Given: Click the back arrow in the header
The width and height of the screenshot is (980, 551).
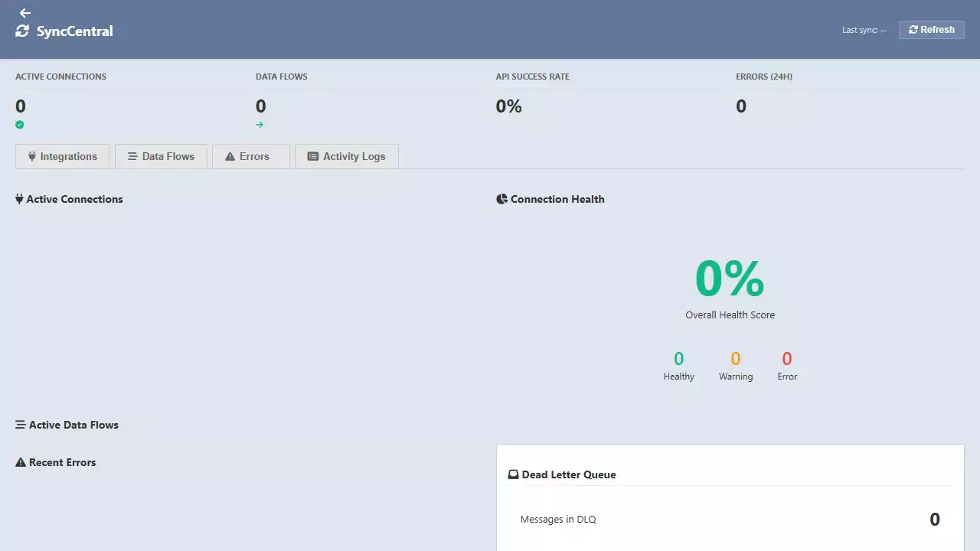Looking at the screenshot, I should pos(24,13).
